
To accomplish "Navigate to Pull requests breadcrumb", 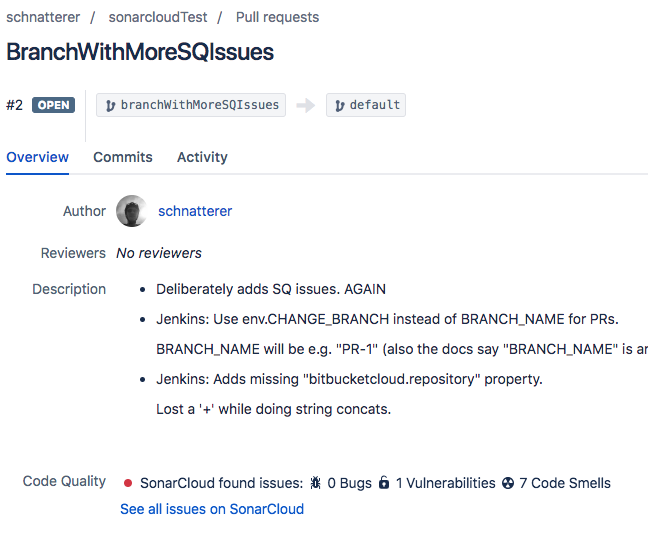I will (277, 17).
